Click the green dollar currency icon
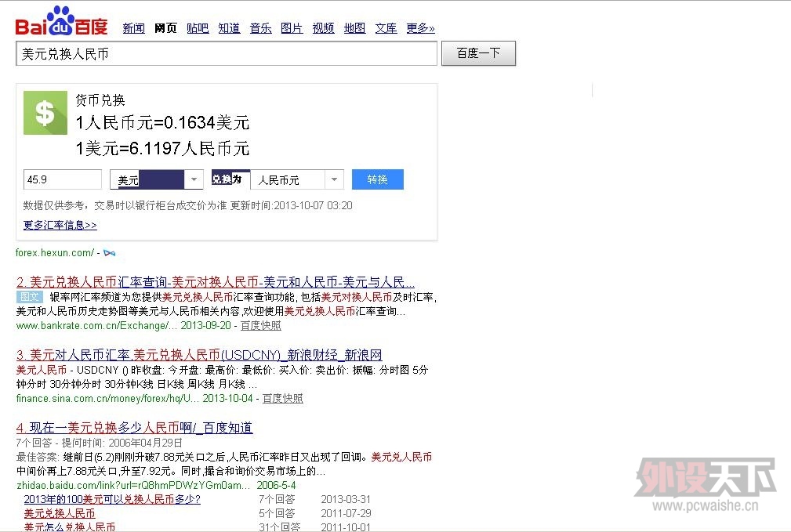Screen dimensions: 791x532 [x=45, y=113]
